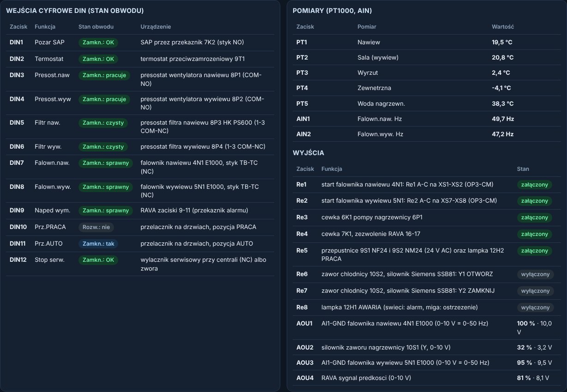The image size is (567, 392).
Task: Select the AIN1 49,7 Hz value
Action: coord(503,119)
